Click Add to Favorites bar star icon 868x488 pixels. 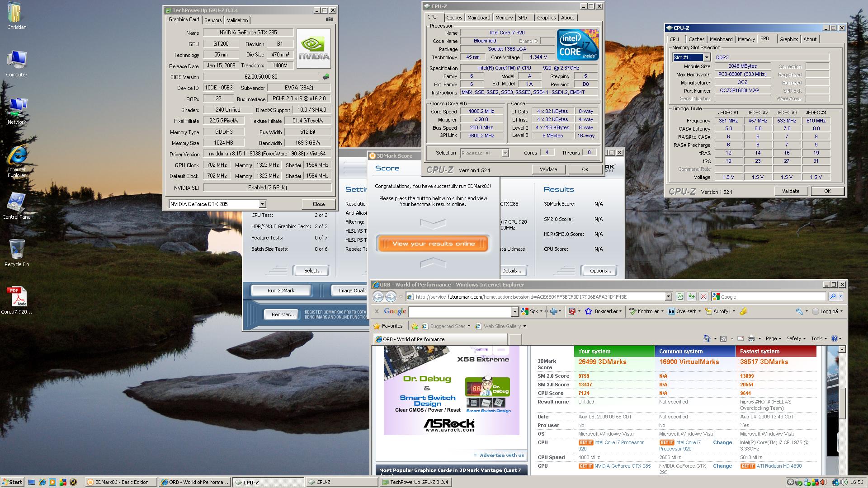pyautogui.click(x=414, y=326)
